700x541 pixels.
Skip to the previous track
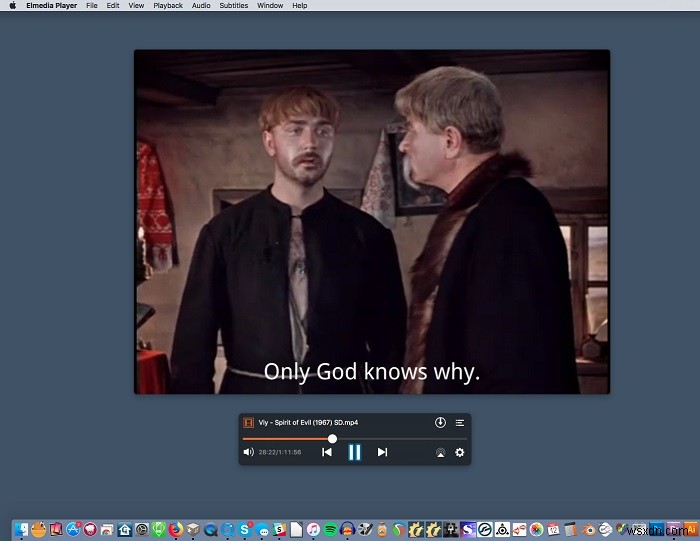coord(327,452)
